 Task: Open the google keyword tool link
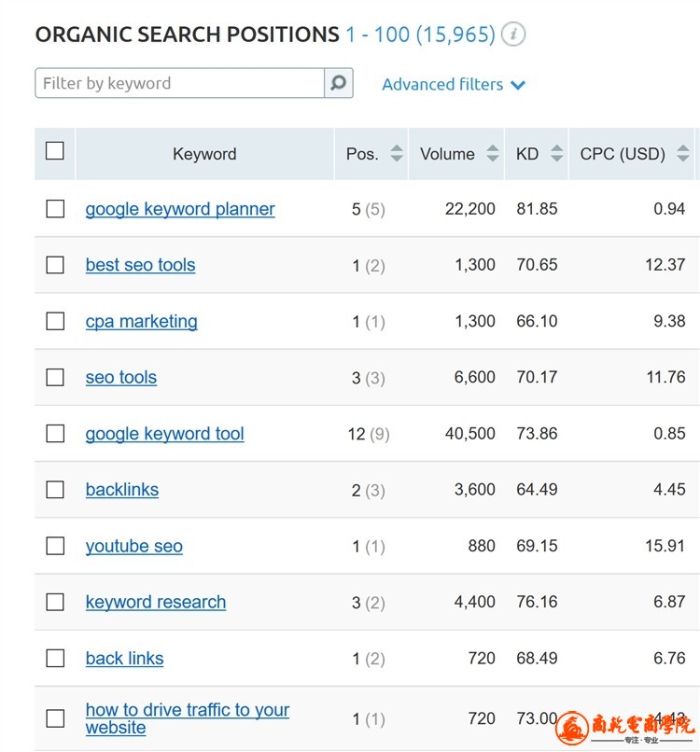click(164, 434)
